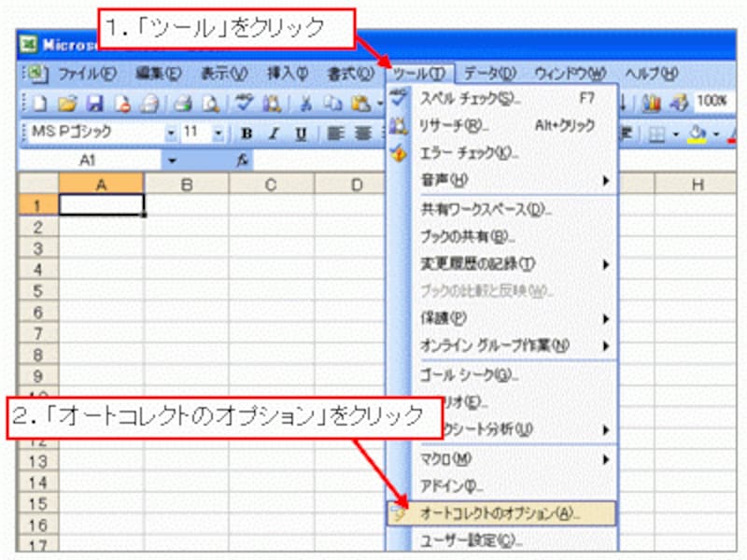Viewport: 747px width, 560px height.
Task: Toggle Underline formatting button
Action: click(x=301, y=133)
